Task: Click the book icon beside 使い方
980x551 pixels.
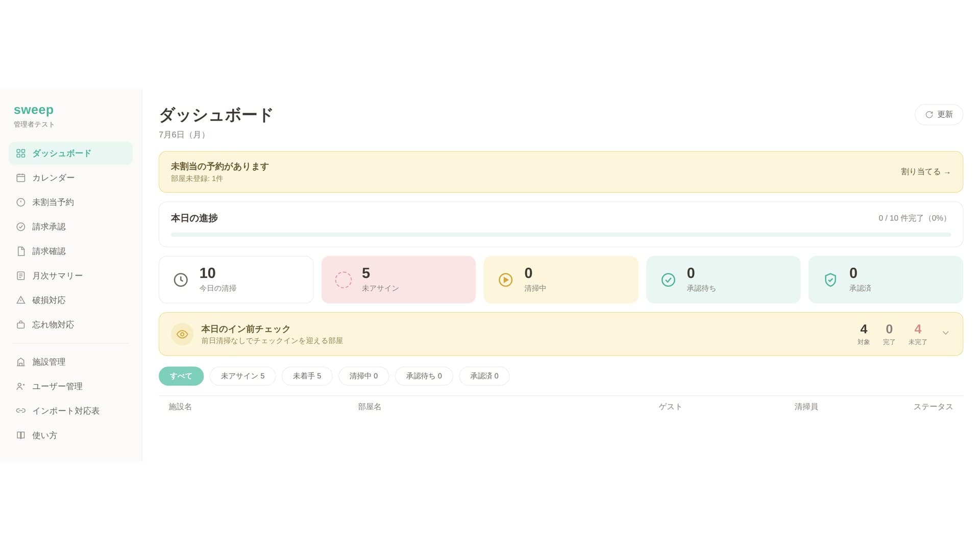Action: tap(20, 435)
